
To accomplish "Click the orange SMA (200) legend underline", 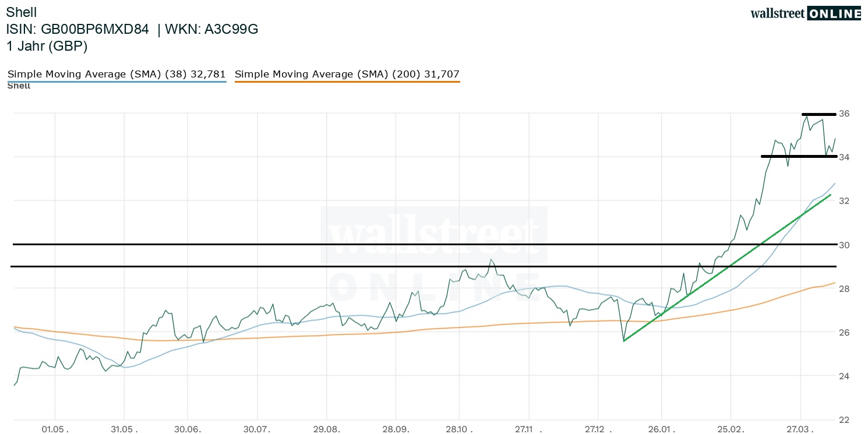I will click(x=347, y=82).
